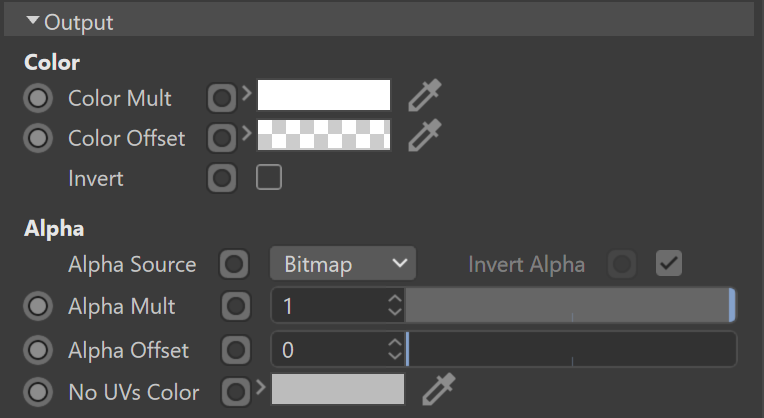Viewport: 764px width, 418px height.
Task: Uncheck the Invert Alpha checkbox
Action: point(668,264)
